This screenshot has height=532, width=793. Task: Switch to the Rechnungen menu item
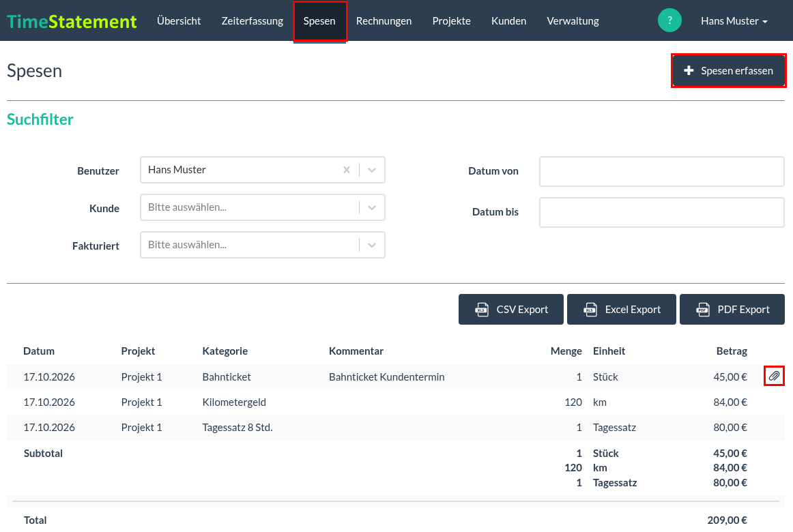coord(384,20)
